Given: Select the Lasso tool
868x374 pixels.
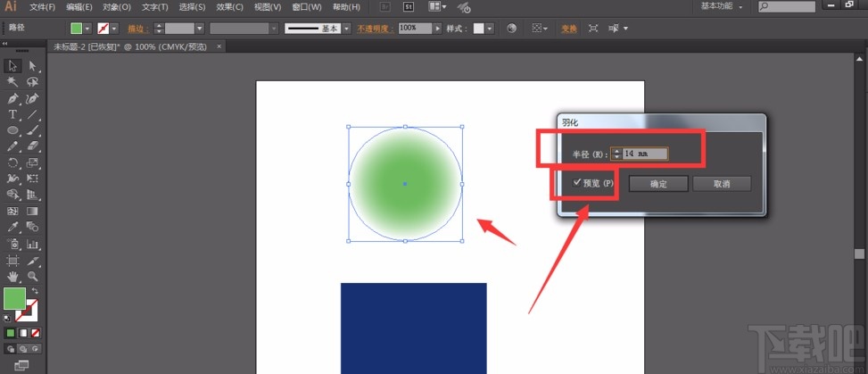Looking at the screenshot, I should pos(32,82).
